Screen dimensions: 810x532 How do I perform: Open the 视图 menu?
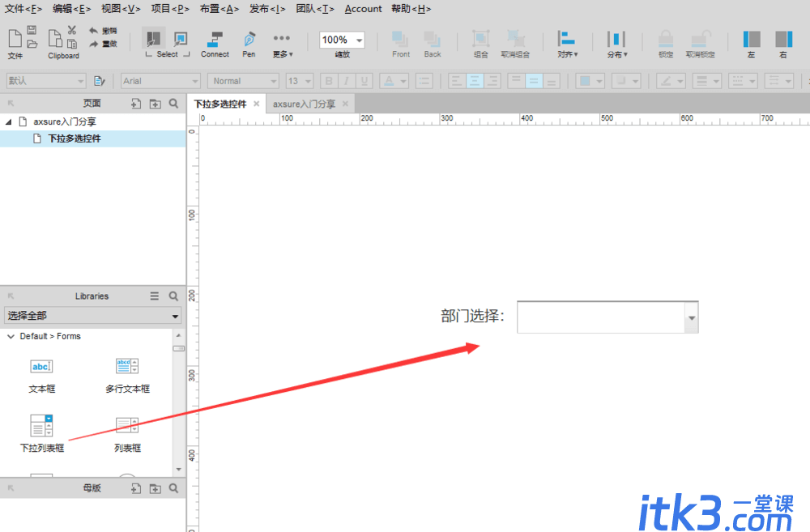coord(121,9)
